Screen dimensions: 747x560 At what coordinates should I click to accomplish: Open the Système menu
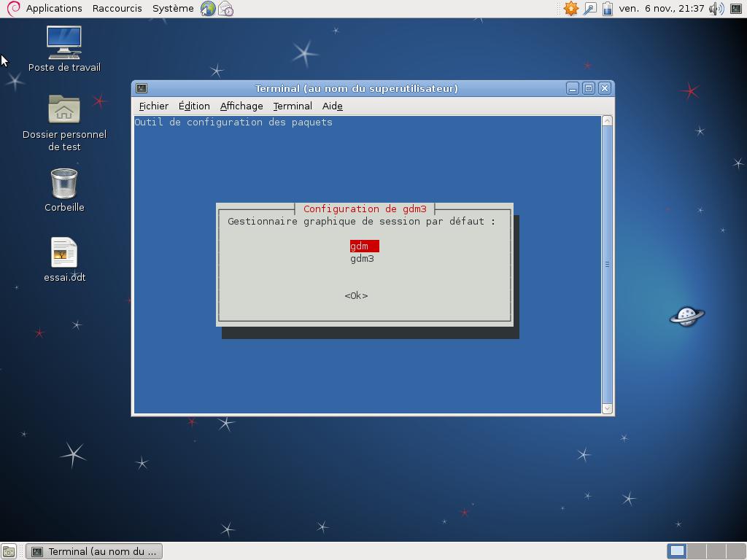pyautogui.click(x=173, y=9)
